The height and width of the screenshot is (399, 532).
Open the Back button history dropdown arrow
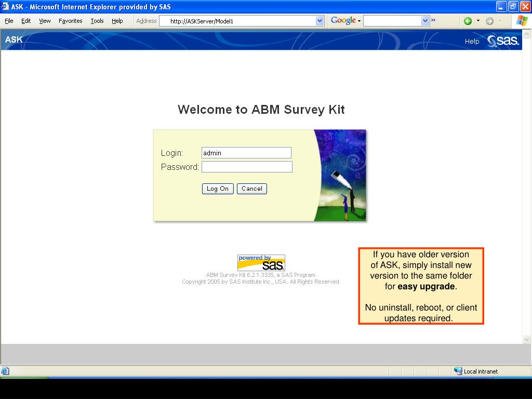(478, 21)
